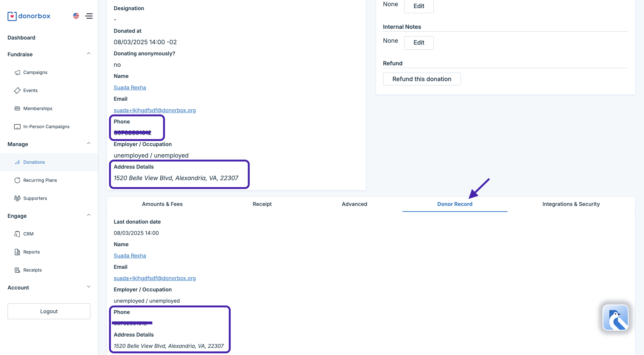Open Memberships card icon

point(17,108)
